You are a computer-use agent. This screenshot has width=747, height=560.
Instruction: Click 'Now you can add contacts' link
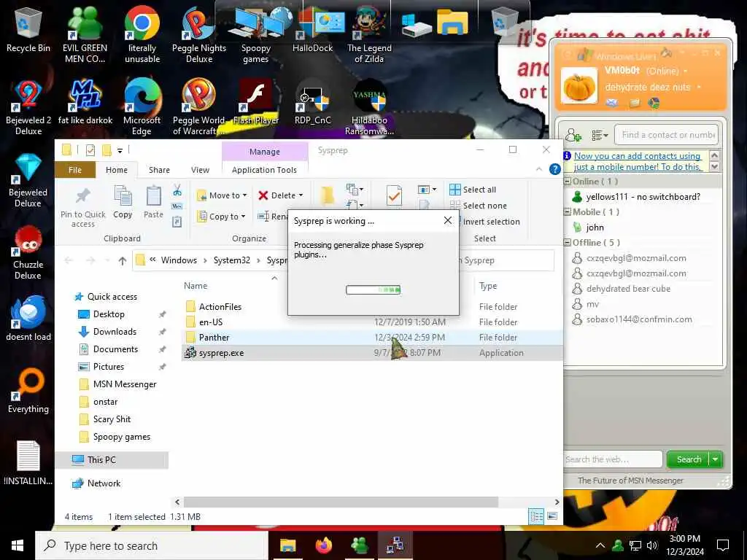[638, 161]
